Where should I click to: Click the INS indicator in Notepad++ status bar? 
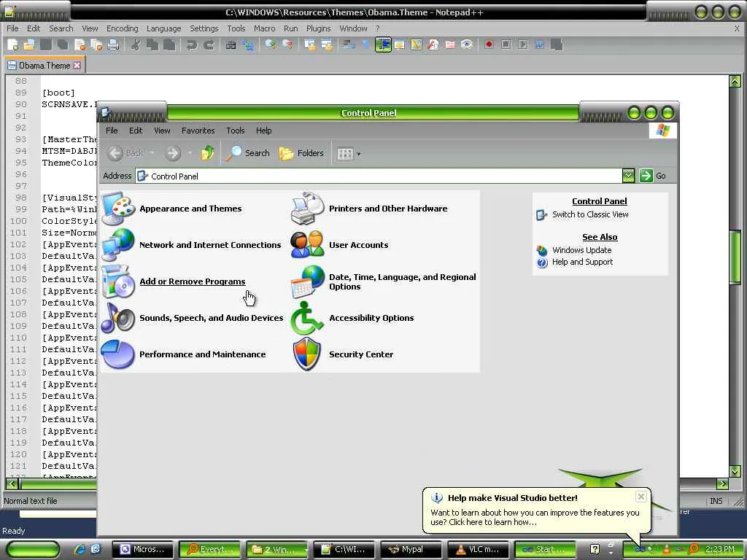point(716,501)
